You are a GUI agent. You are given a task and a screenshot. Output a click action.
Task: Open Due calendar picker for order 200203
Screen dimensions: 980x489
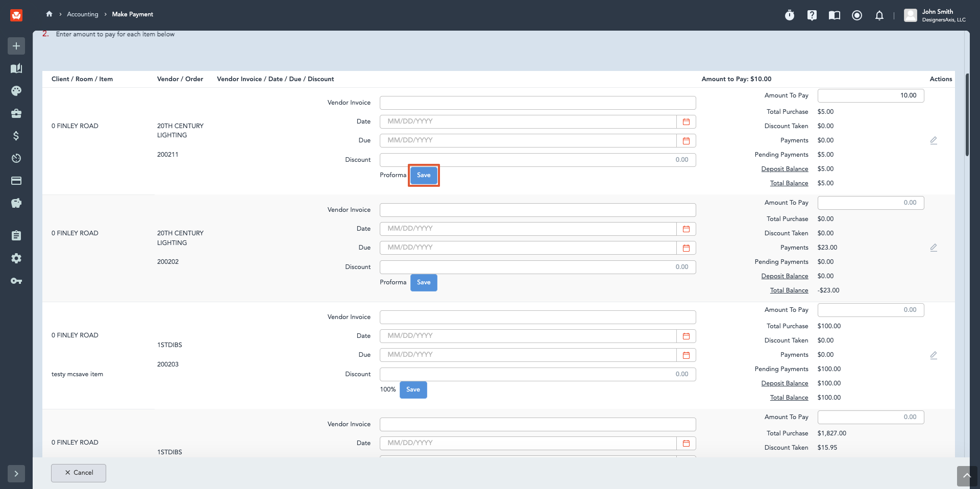(686, 355)
